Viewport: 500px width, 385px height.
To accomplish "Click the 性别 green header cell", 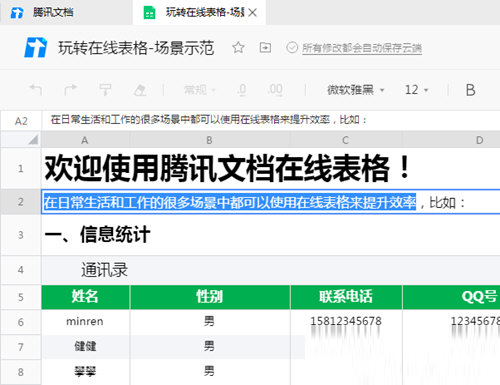I will 210,297.
